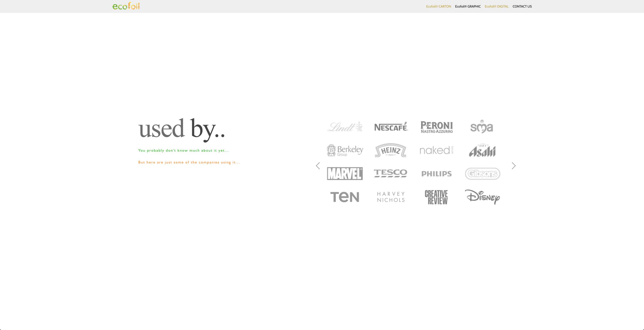Click the Asahi logo

tap(482, 151)
